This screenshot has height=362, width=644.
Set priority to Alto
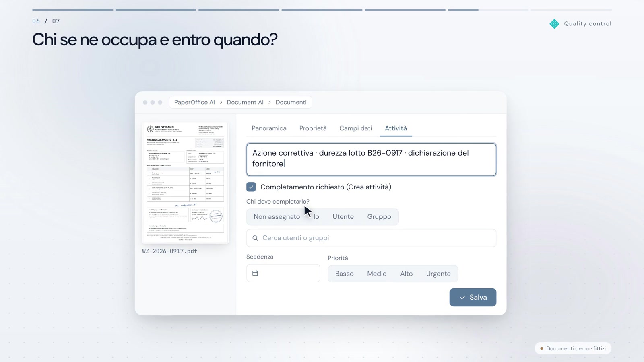(x=407, y=274)
